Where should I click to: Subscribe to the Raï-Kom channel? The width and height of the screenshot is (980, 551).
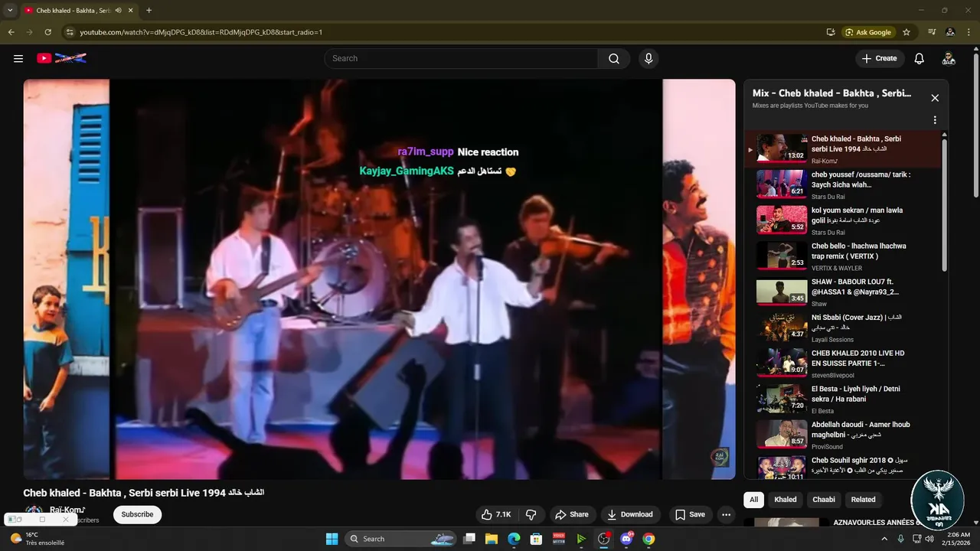[137, 514]
